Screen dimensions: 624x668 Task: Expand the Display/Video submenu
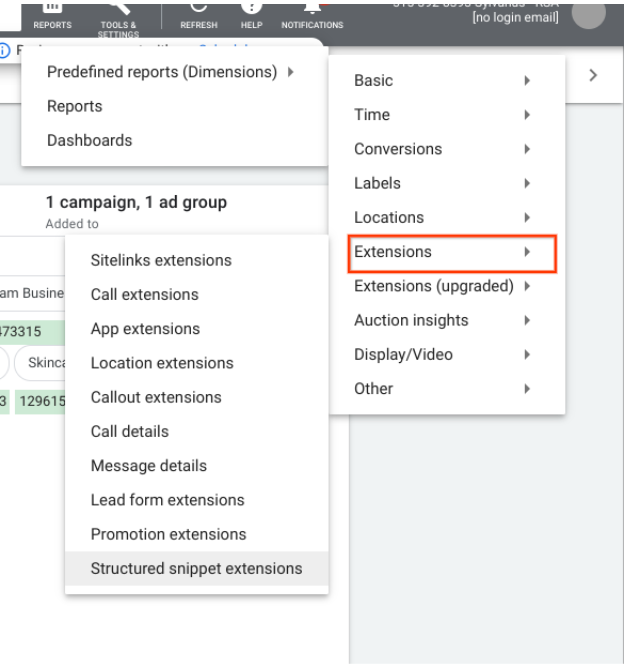pos(447,354)
